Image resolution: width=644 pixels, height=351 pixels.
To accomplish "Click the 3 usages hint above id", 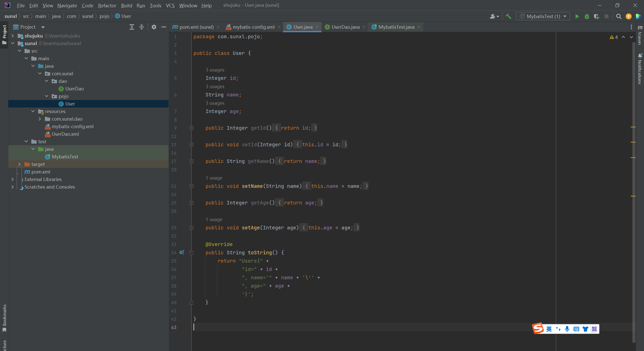I will coord(215,70).
